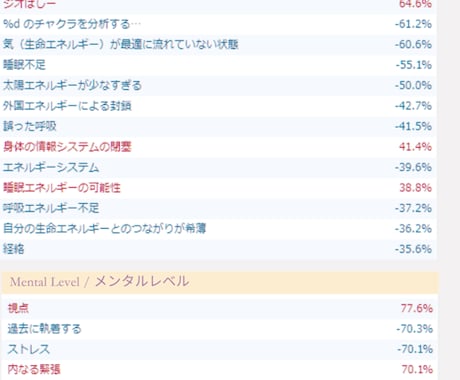The image size is (460, 380).
Task: Click the '外国エネルギーによる封鎖' label
Action: click(67, 106)
